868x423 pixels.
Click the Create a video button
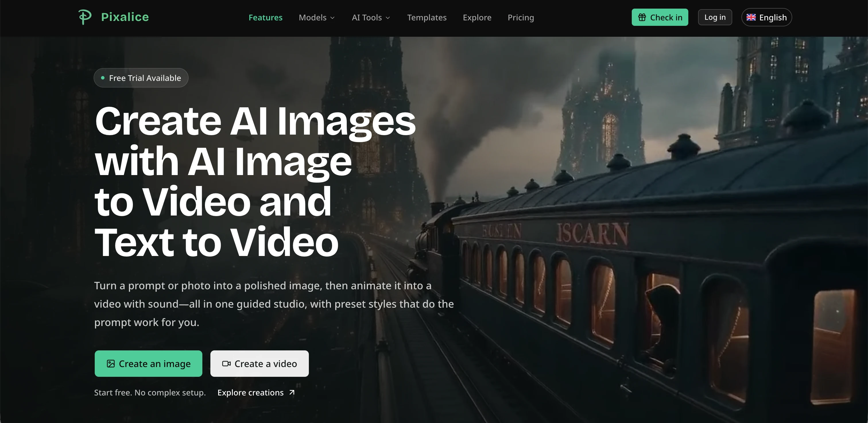coord(259,364)
